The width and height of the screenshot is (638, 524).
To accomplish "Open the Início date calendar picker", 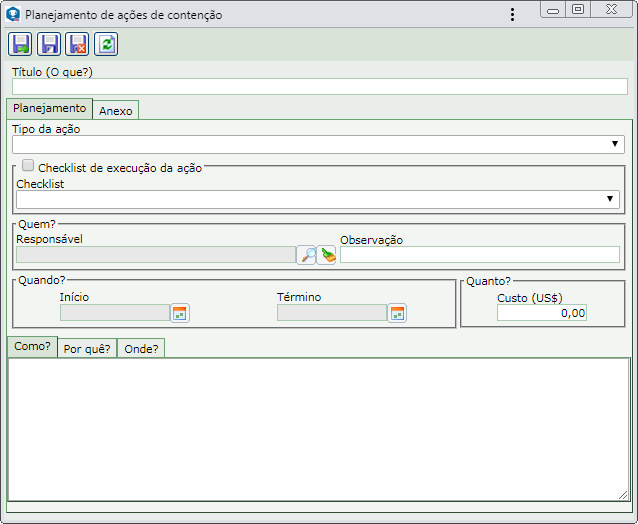I will (x=180, y=313).
